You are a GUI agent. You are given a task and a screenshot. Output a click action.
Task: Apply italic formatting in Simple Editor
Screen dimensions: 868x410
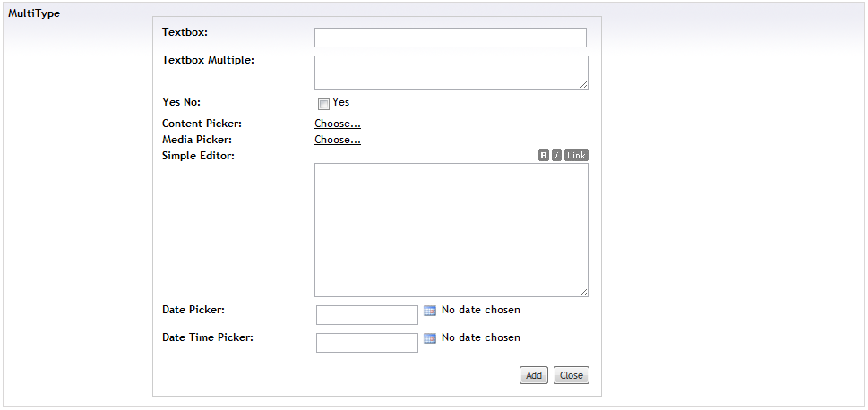[x=557, y=156]
